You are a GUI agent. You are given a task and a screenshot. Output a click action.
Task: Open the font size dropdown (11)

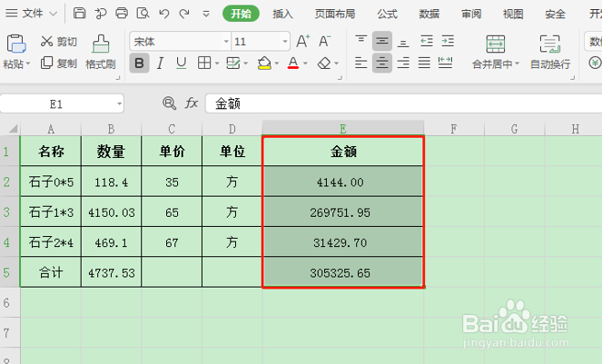pyautogui.click(x=285, y=42)
